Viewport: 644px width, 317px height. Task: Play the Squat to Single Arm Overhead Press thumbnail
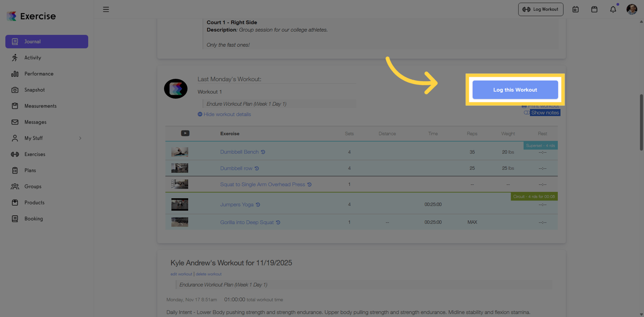[x=180, y=184]
